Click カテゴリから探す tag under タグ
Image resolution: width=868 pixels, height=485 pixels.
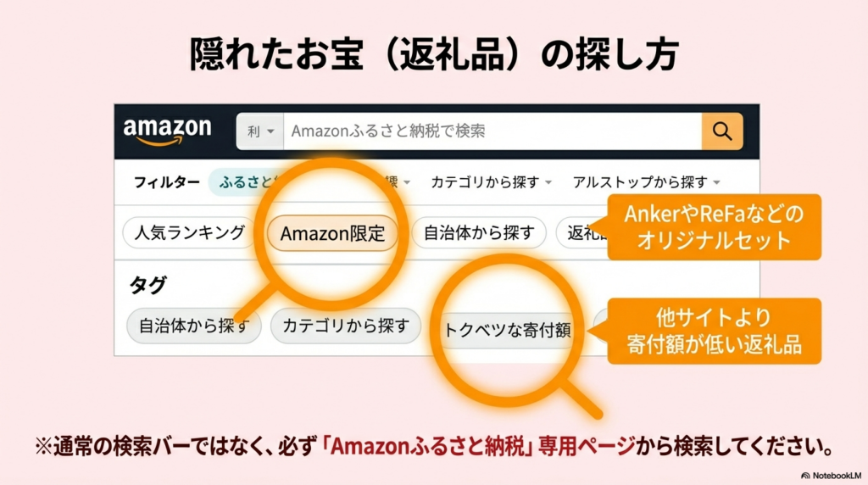pos(345,326)
